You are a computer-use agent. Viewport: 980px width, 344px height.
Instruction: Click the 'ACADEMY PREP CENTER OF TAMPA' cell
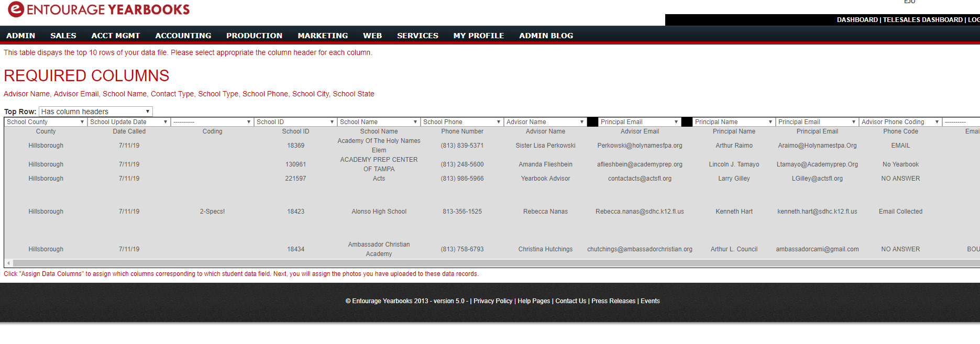click(379, 164)
